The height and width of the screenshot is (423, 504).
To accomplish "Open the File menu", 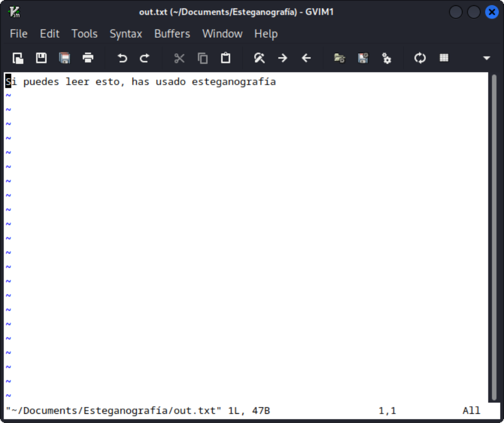I will pyautogui.click(x=19, y=34).
